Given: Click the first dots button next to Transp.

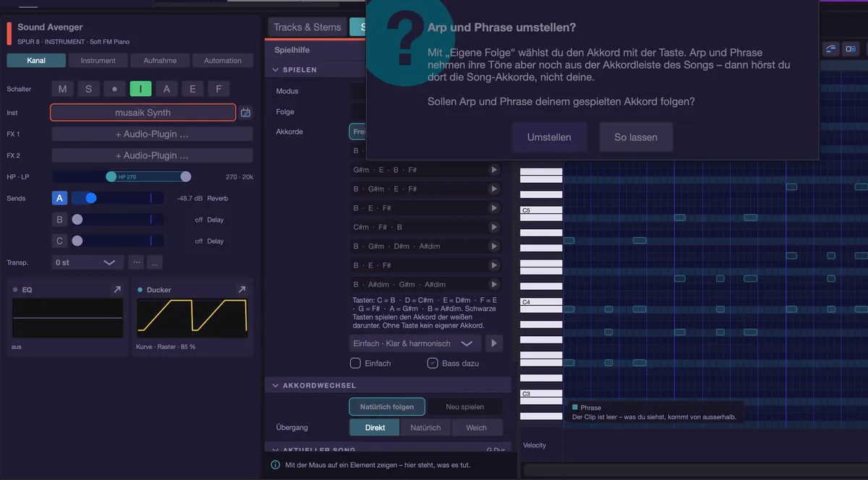Looking at the screenshot, I should pyautogui.click(x=137, y=262).
